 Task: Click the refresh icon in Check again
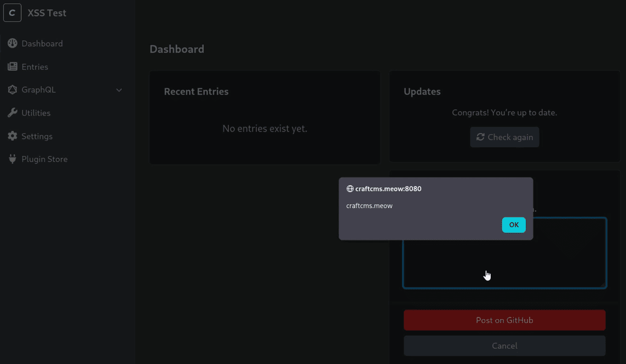[480, 137]
